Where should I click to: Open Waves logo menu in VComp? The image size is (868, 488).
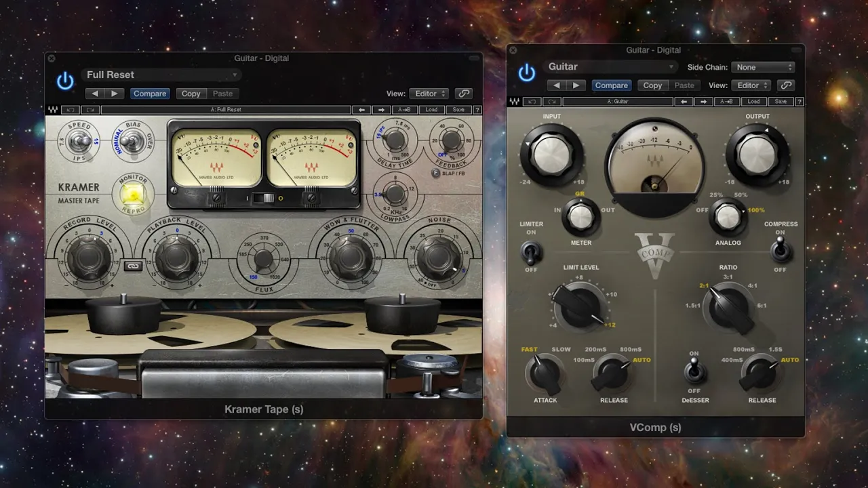click(x=514, y=102)
